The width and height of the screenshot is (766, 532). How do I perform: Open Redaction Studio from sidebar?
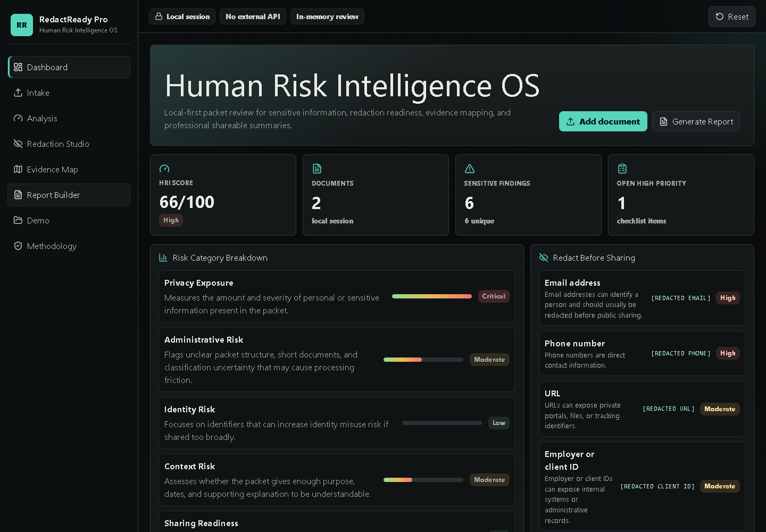(69, 144)
